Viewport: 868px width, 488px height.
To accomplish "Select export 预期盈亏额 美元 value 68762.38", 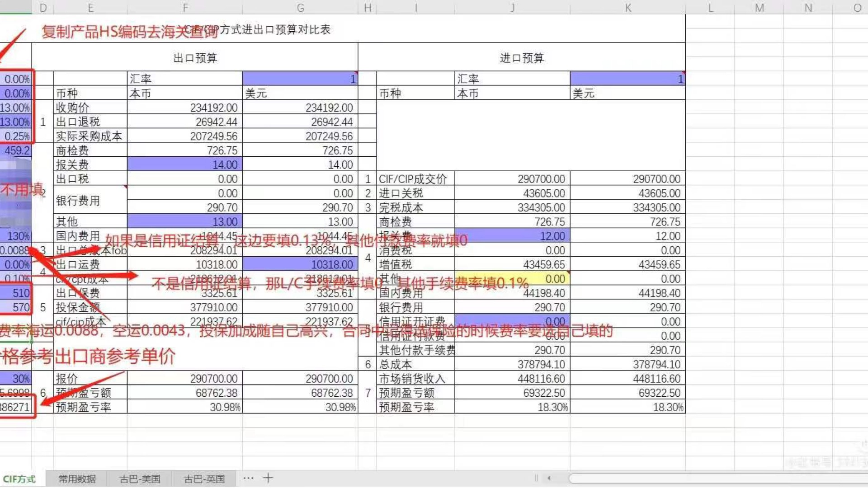I will (x=300, y=393).
